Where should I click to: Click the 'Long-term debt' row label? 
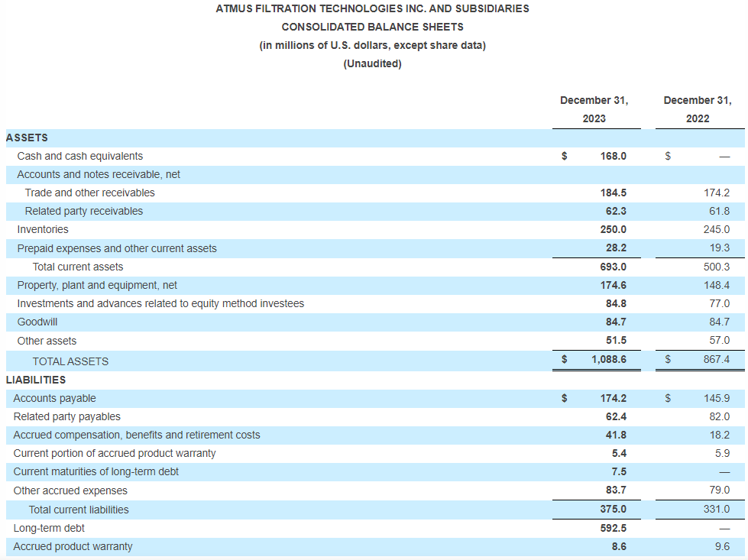point(49,528)
